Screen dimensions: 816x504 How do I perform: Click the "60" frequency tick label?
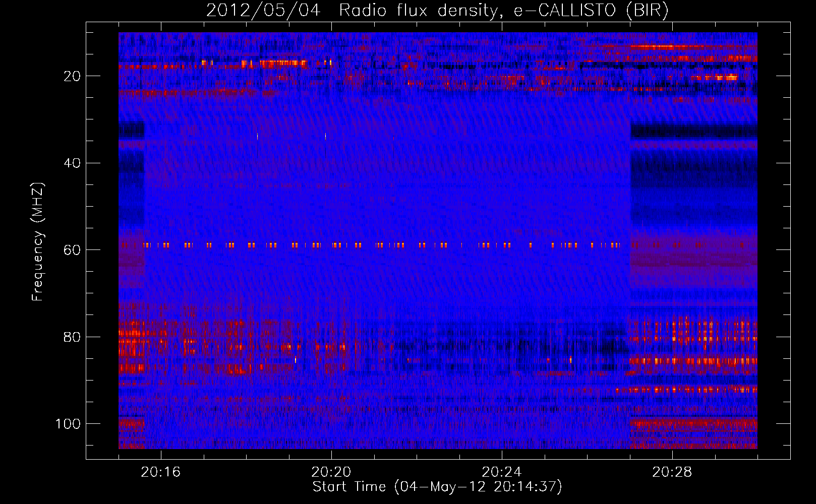[72, 250]
